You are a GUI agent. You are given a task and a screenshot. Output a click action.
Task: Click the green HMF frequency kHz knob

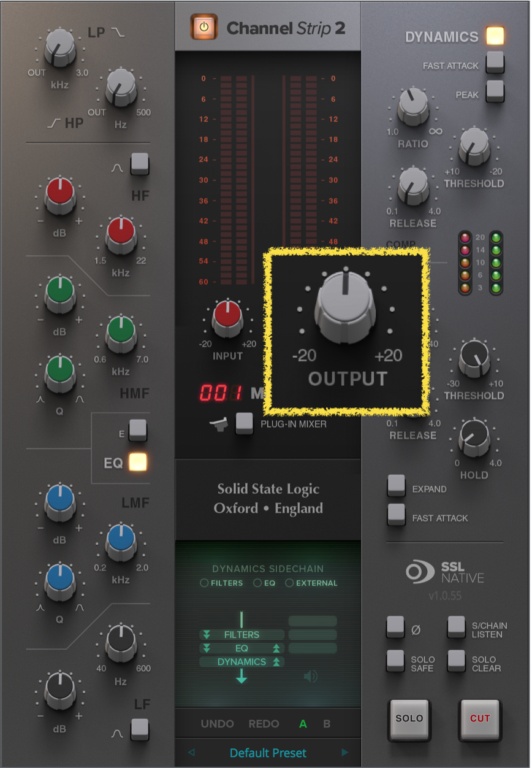(x=121, y=333)
